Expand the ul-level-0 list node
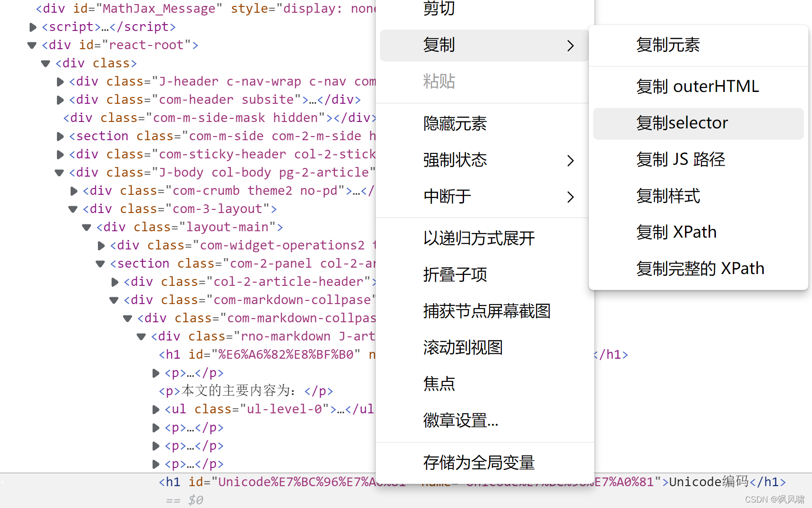Viewport: 812px width, 508px height. click(155, 410)
